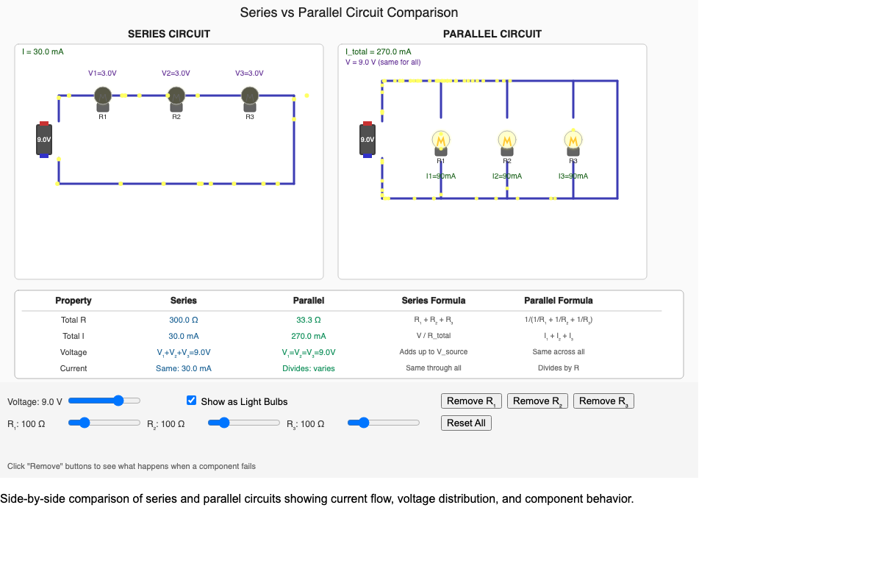This screenshot has width=882, height=588.
Task: Click the Total R value of 300.0 Ω
Action: click(x=183, y=320)
